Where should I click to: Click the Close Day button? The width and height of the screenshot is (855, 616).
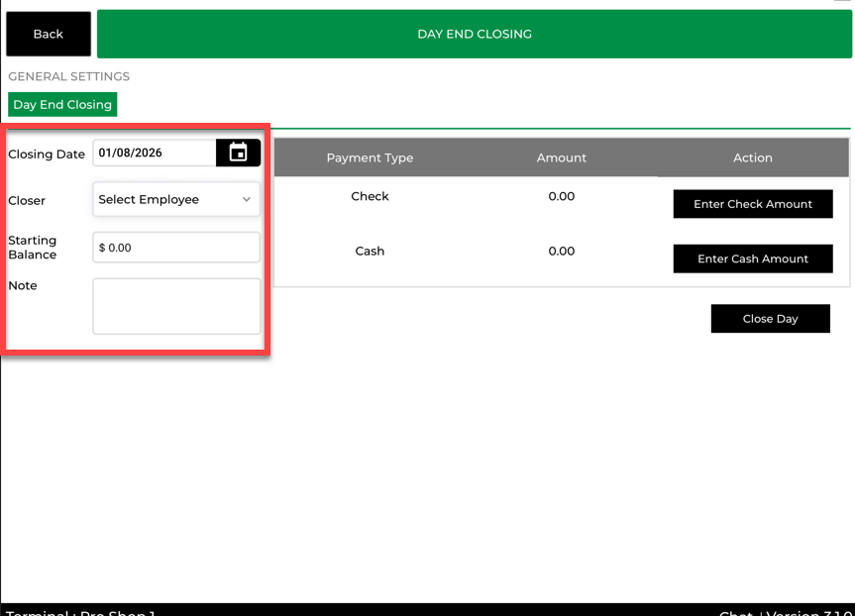click(x=770, y=319)
